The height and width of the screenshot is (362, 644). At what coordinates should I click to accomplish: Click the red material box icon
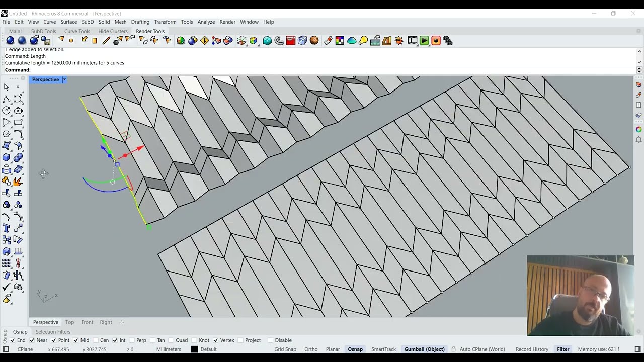coord(290,41)
